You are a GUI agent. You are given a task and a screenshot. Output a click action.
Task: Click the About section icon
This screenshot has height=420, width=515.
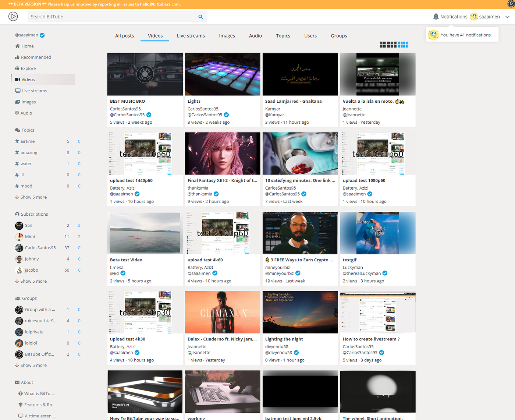tap(17, 382)
